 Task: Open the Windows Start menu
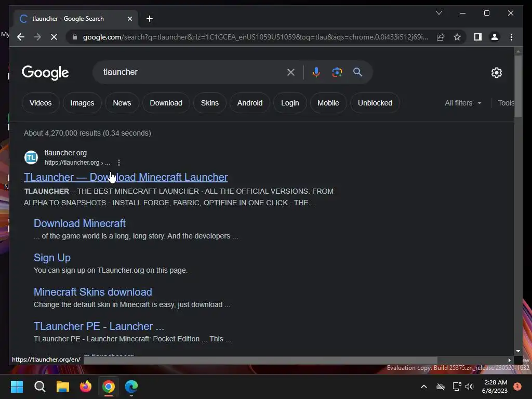point(17,387)
